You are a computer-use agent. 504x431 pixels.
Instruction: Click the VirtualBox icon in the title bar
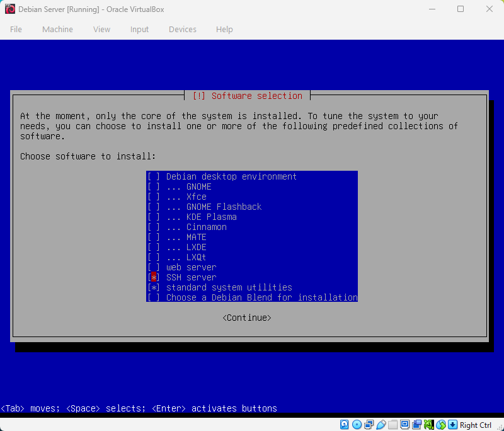pos(9,9)
